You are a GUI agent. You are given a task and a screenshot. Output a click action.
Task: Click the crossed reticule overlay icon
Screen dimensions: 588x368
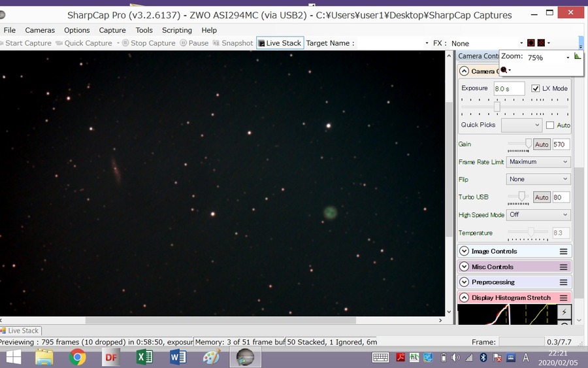coord(541,42)
